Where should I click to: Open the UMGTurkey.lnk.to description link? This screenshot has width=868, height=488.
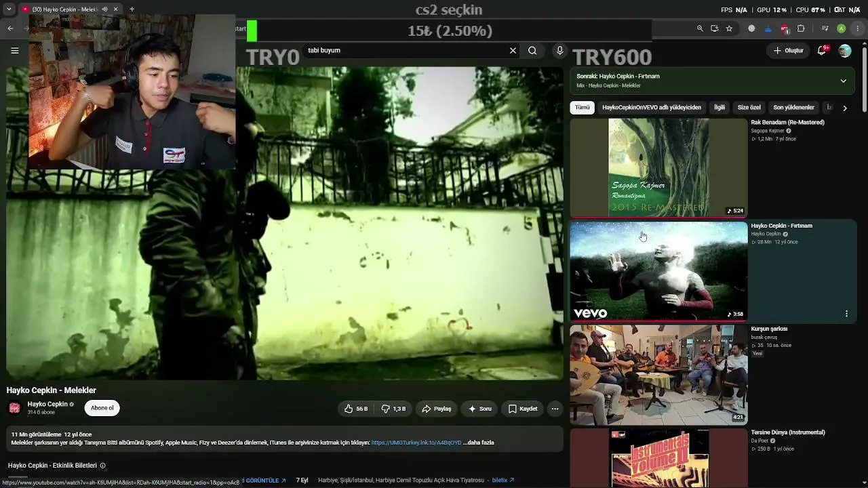point(416,443)
